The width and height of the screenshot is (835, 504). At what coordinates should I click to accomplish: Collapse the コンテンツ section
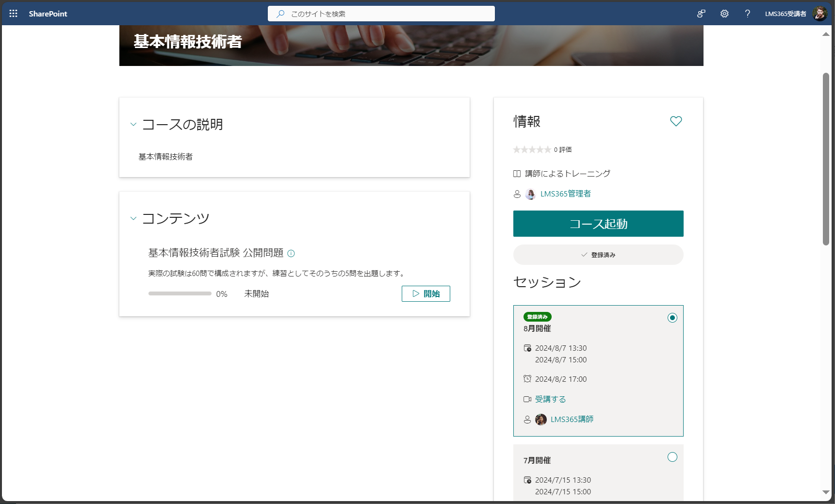pyautogui.click(x=133, y=218)
